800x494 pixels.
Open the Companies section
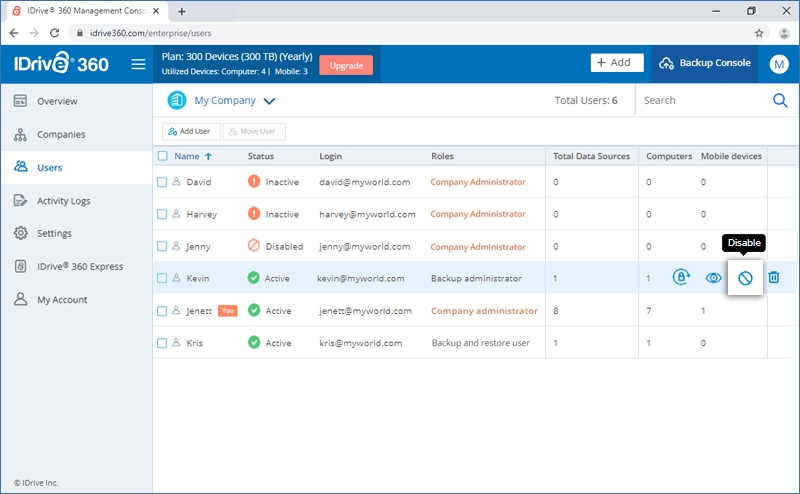tap(77, 135)
